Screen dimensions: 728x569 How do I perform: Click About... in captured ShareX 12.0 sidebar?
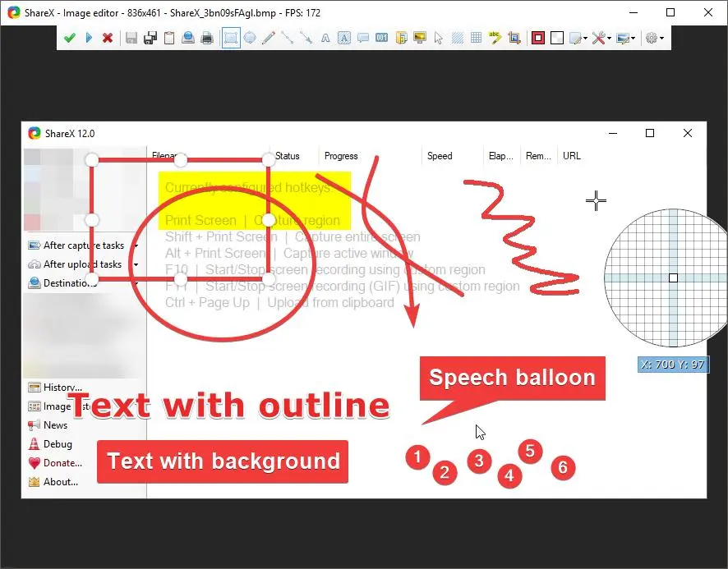point(53,482)
